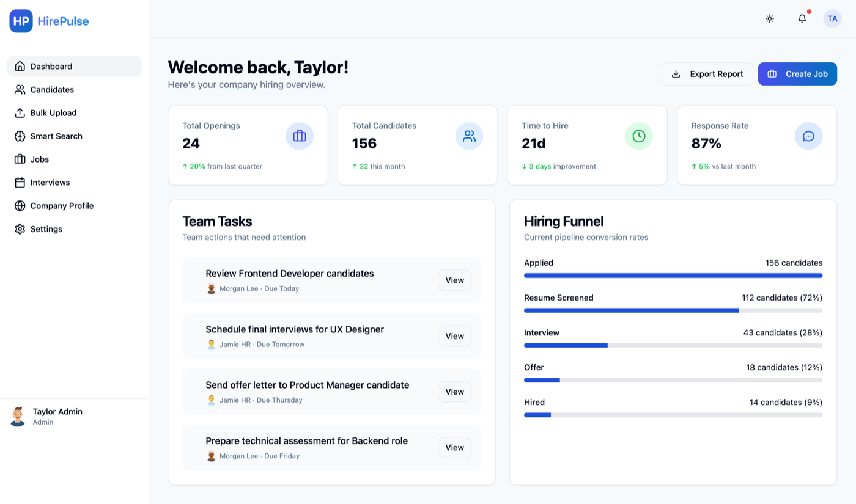Screen dimensions: 856x504
Task: Click '18 candidates (12%)' text
Action: [x=784, y=367]
